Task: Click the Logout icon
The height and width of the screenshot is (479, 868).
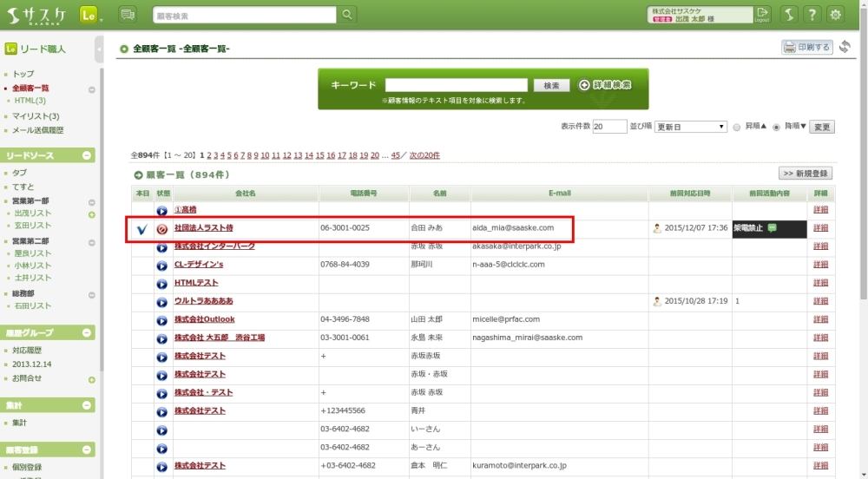Action: tap(762, 15)
